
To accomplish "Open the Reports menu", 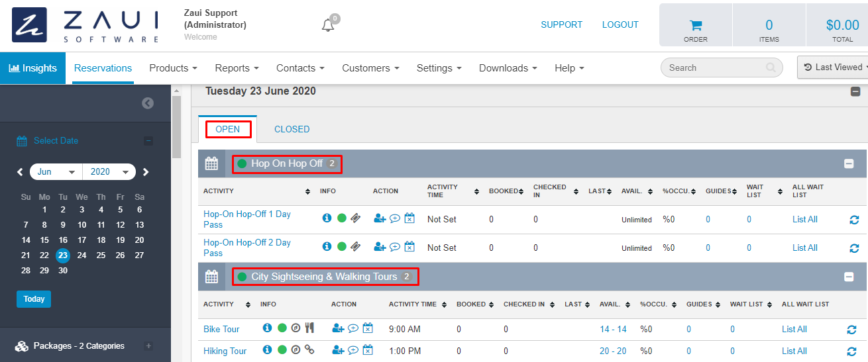I will coord(237,68).
